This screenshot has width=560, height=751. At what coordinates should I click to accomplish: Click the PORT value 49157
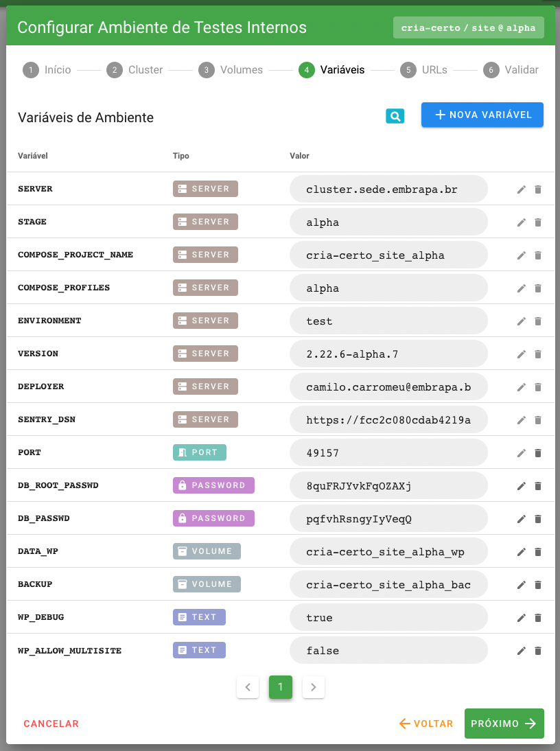388,452
